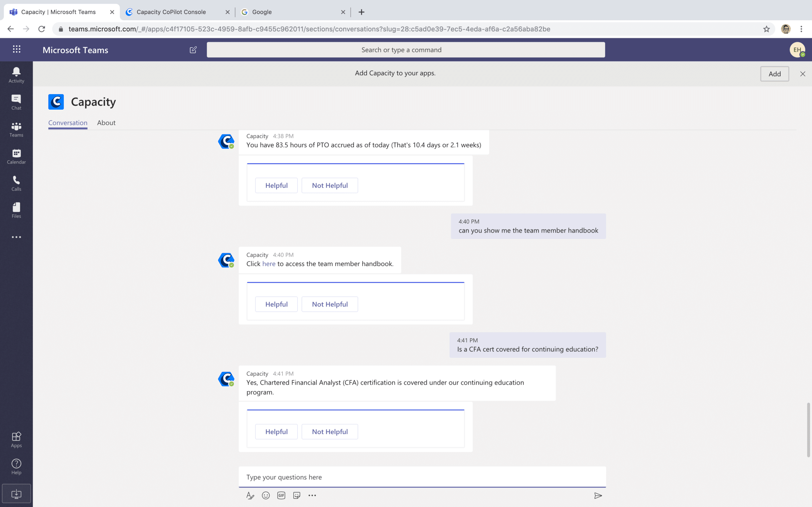Switch to Capacity CoPilot Console browser tab
This screenshot has width=812, height=507.
click(171, 12)
